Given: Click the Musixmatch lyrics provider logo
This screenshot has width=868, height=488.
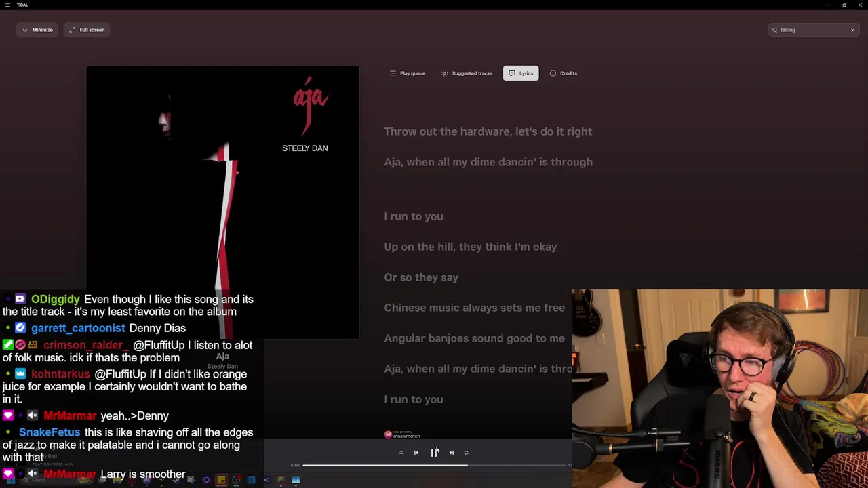Looking at the screenshot, I should click(402, 434).
